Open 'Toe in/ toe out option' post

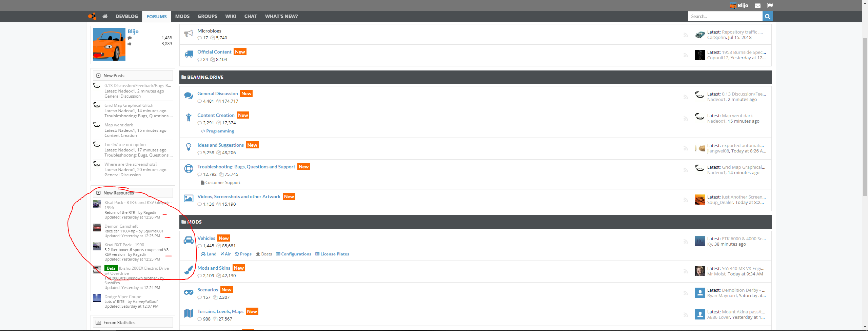[x=125, y=145]
